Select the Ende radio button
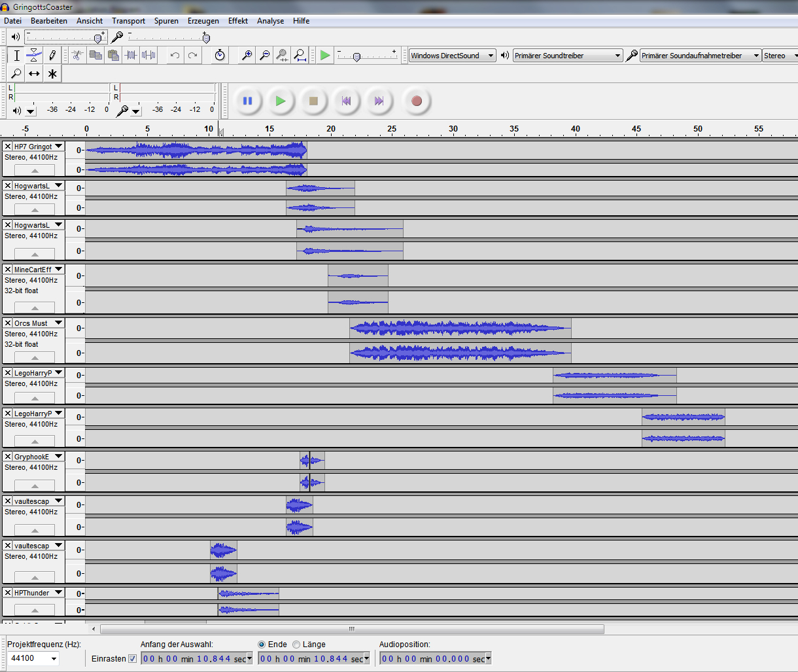 (262, 645)
